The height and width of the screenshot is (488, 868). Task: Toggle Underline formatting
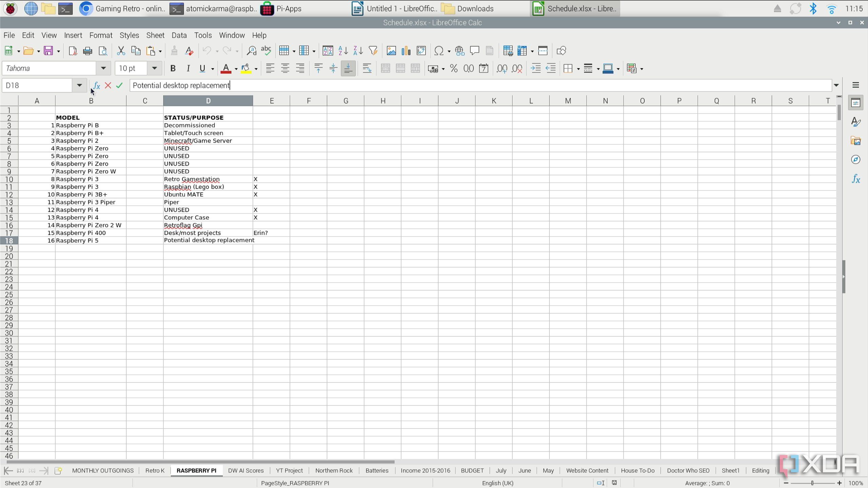point(202,68)
